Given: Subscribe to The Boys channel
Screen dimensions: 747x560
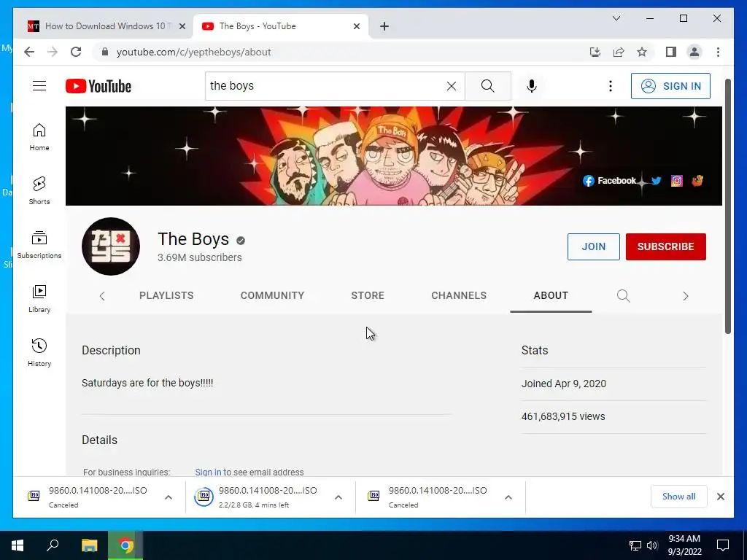Looking at the screenshot, I should pyautogui.click(x=665, y=246).
